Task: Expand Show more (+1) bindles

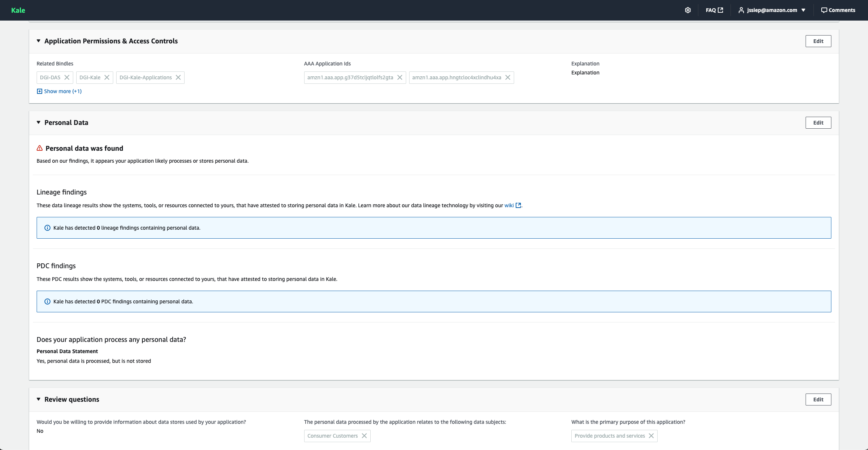Action: click(x=59, y=91)
